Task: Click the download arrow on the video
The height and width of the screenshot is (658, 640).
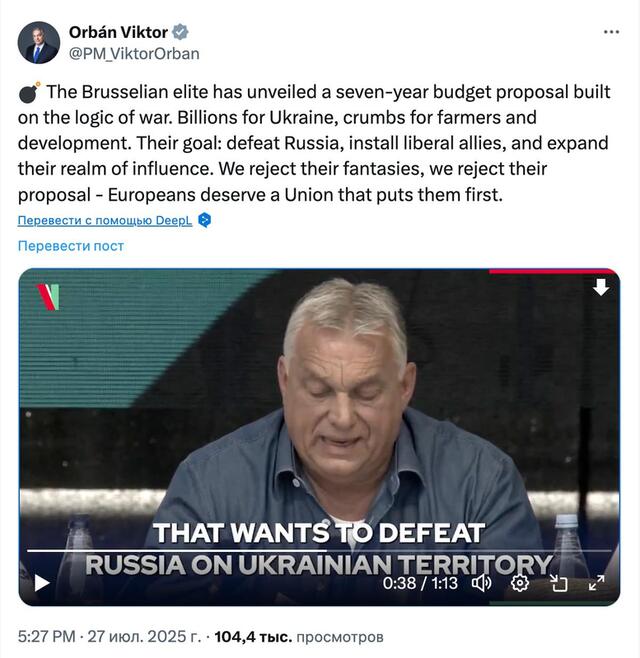Action: (601, 288)
